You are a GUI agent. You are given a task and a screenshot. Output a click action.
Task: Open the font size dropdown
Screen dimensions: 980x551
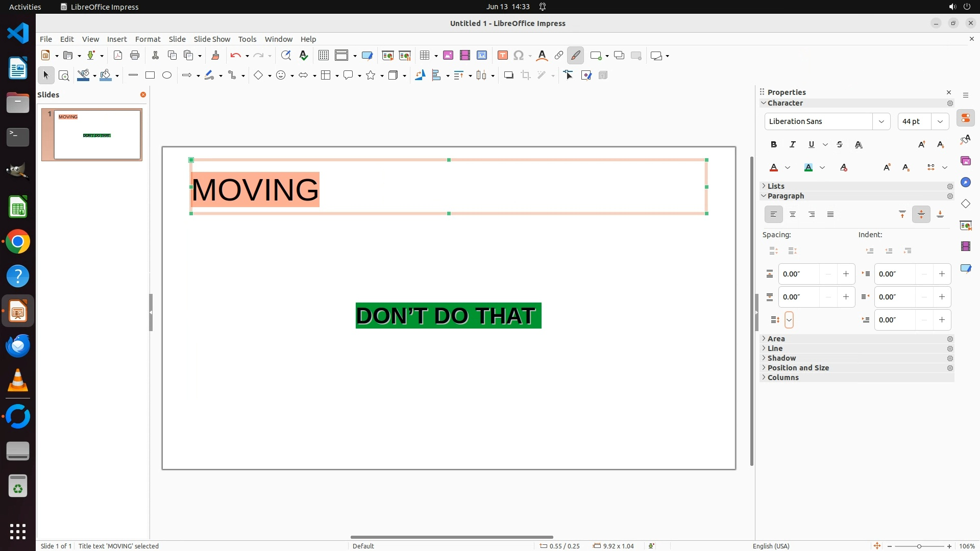pyautogui.click(x=940, y=121)
